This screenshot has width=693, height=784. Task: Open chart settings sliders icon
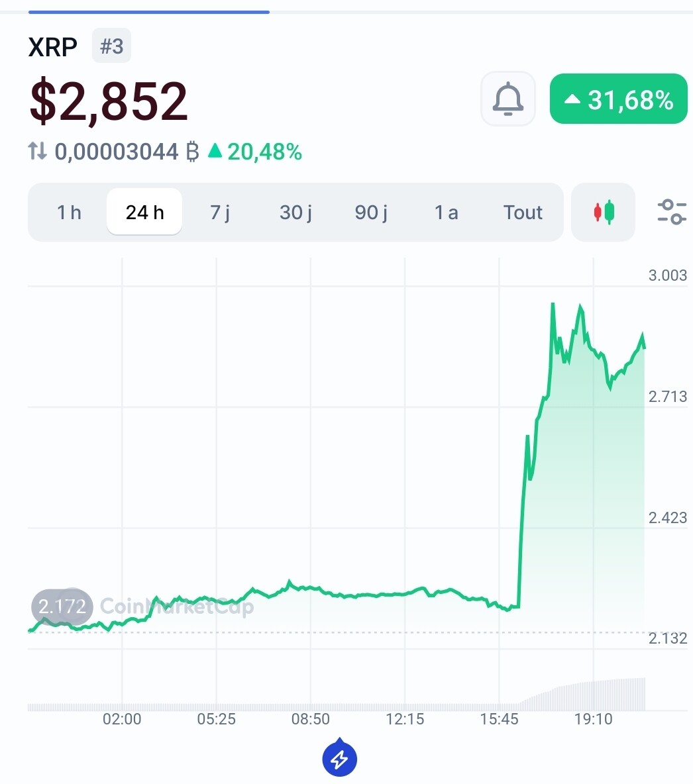pyautogui.click(x=672, y=212)
